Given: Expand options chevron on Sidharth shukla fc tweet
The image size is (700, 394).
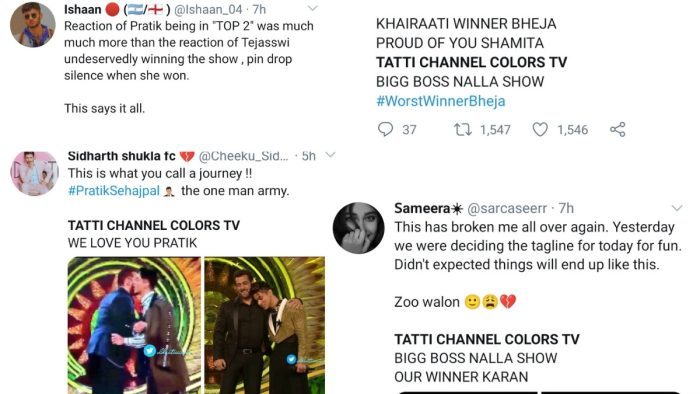Looking at the screenshot, I should point(330,155).
